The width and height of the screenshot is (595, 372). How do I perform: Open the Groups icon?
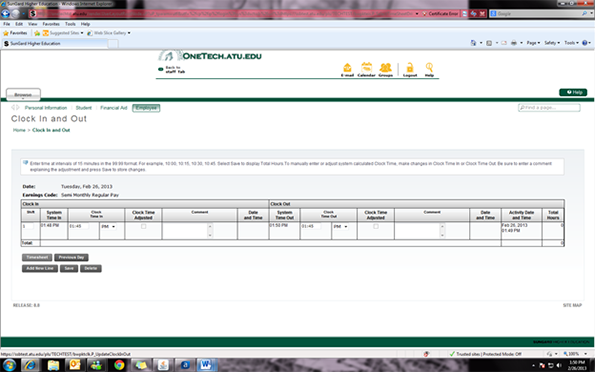385,69
